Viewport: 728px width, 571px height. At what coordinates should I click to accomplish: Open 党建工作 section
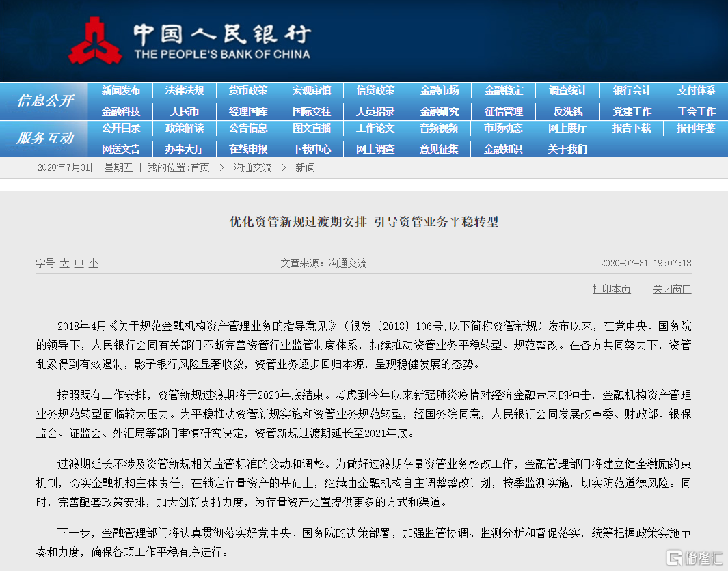click(632, 111)
